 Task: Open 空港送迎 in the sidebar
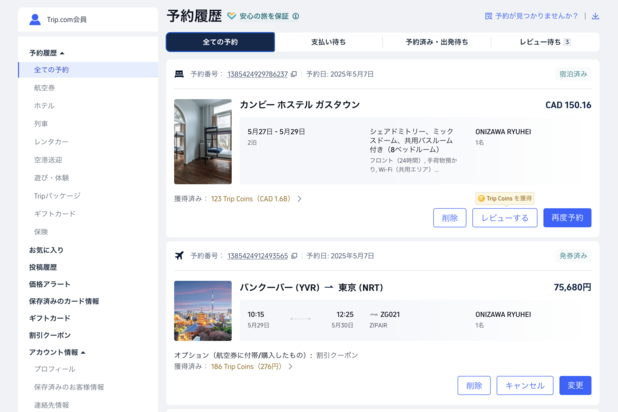point(48,160)
